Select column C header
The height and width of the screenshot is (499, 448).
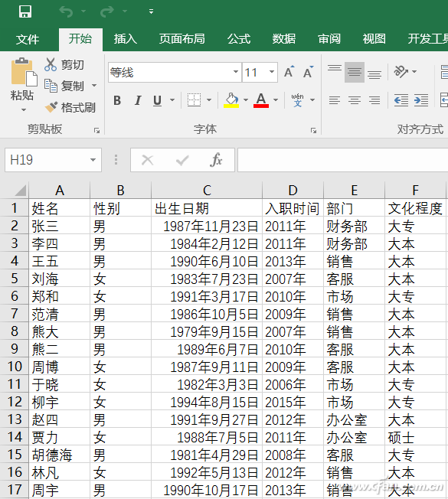[207, 191]
